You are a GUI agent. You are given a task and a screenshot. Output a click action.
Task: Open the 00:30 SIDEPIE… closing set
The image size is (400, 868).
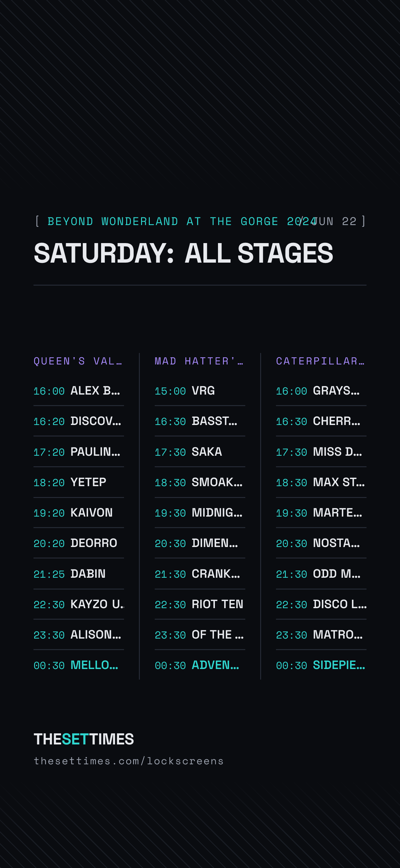coord(321,665)
